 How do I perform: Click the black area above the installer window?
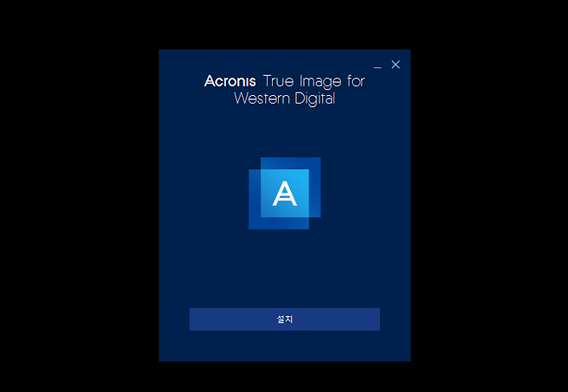pyautogui.click(x=284, y=23)
